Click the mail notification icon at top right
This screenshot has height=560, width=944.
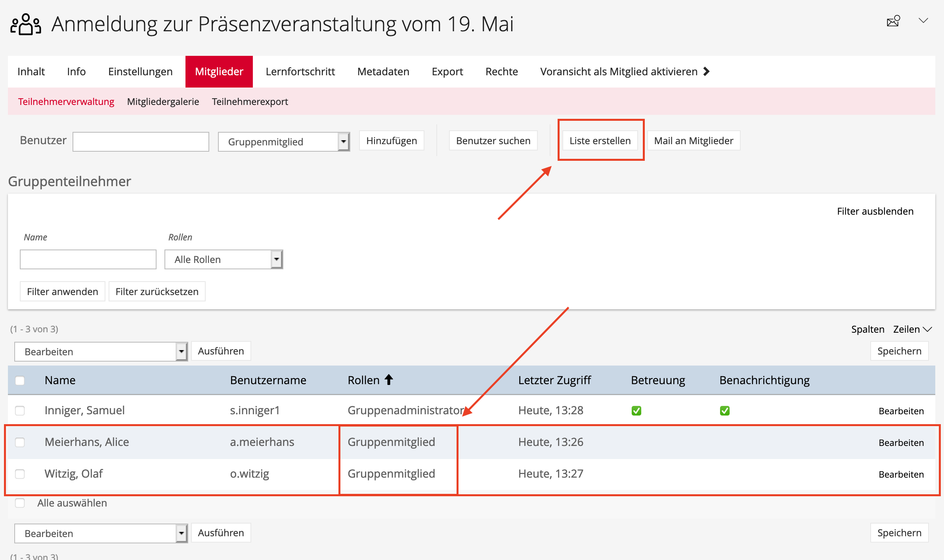point(893,21)
